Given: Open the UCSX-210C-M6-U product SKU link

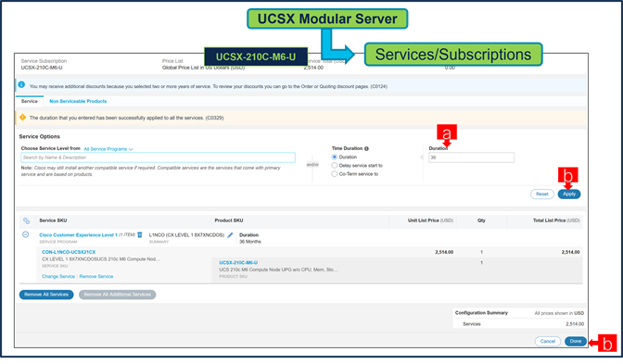Looking at the screenshot, I should coord(238,263).
